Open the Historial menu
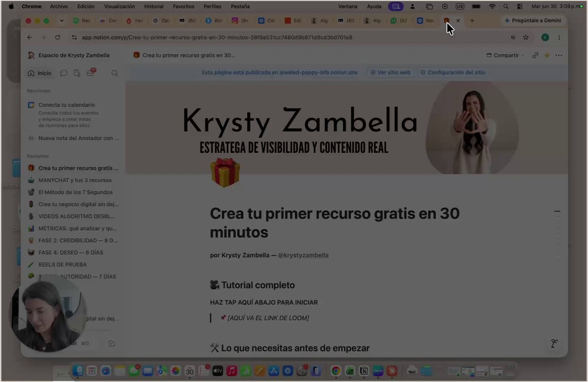Viewport: 588px width, 382px height. [154, 6]
